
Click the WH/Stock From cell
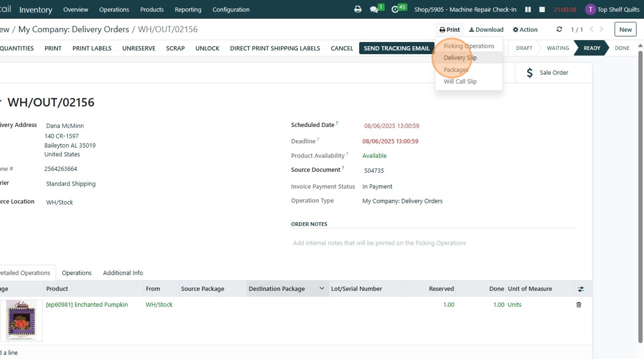(x=159, y=304)
